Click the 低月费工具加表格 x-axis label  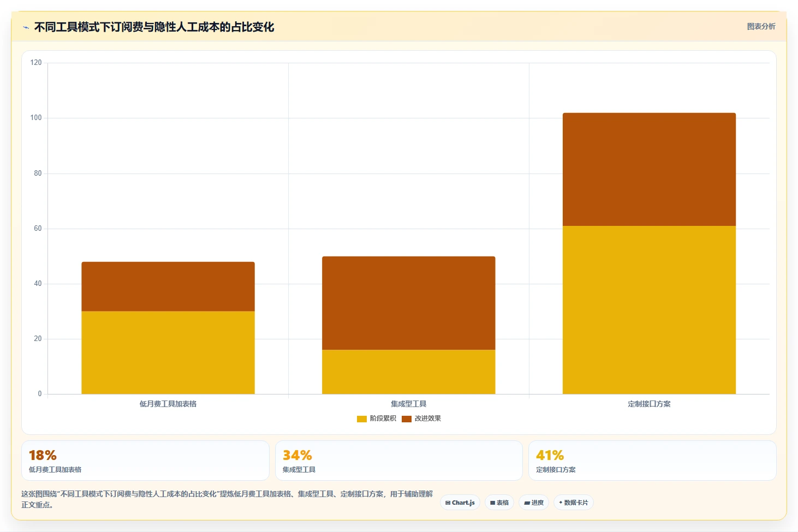(x=168, y=404)
